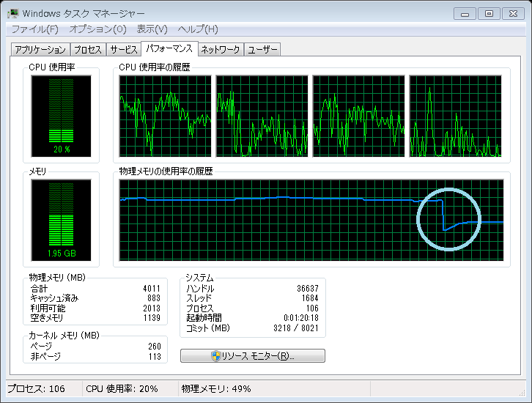Switch to the サービス tab

[124, 50]
